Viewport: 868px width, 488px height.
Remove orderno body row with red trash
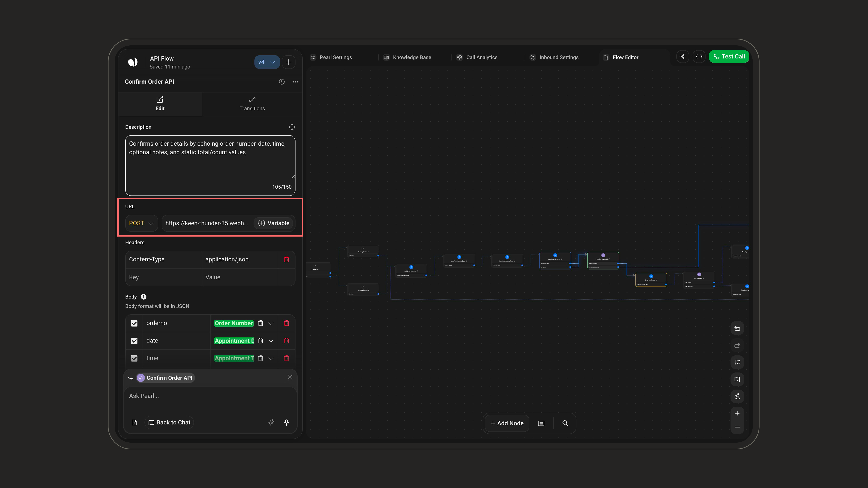pyautogui.click(x=286, y=323)
